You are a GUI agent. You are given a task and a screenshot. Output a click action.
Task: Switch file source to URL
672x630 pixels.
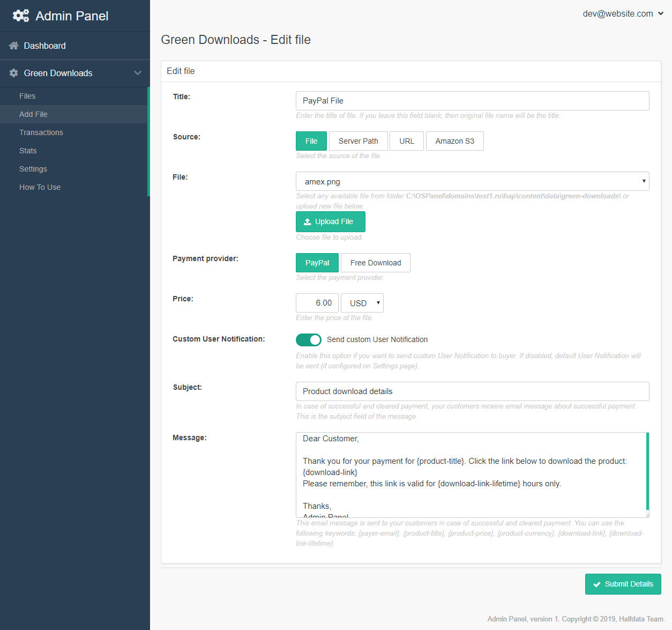coord(406,141)
